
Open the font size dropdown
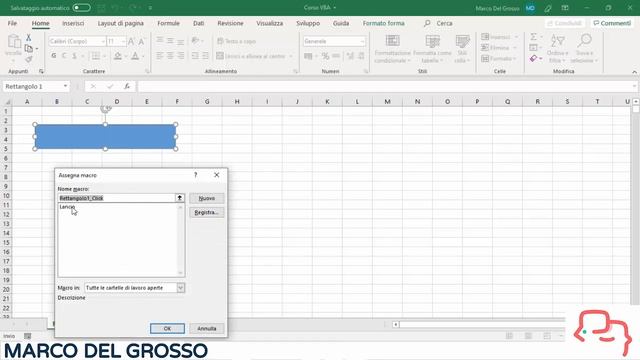point(123,41)
